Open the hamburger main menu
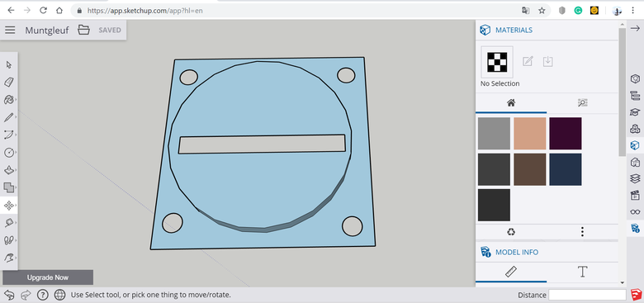The width and height of the screenshot is (644, 303). pyautogui.click(x=10, y=30)
